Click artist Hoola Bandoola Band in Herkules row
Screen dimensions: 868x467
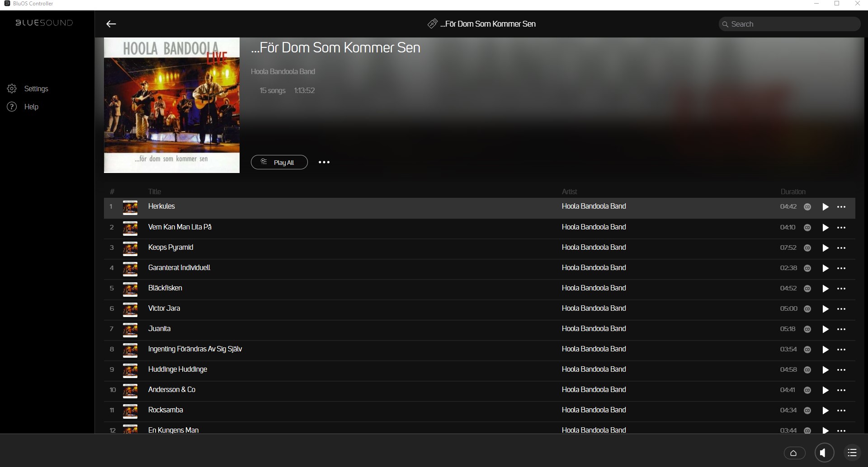[x=594, y=206]
